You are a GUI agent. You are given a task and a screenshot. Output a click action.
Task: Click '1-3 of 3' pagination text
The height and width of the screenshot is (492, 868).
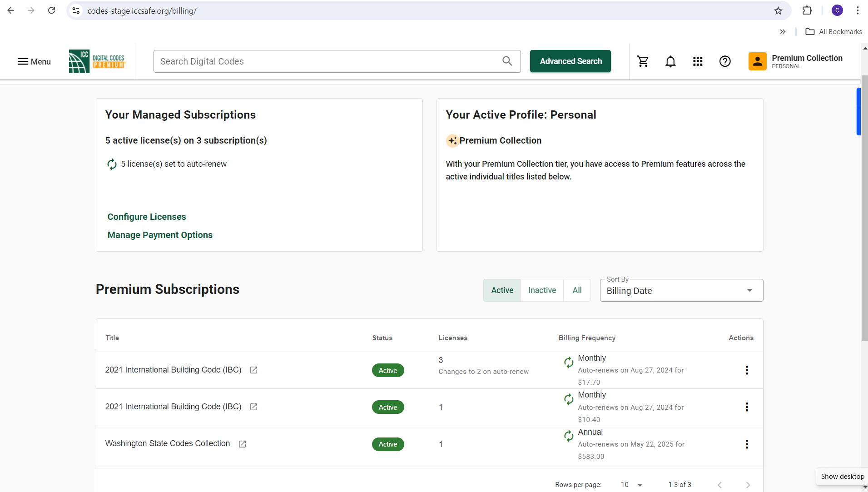click(x=680, y=485)
